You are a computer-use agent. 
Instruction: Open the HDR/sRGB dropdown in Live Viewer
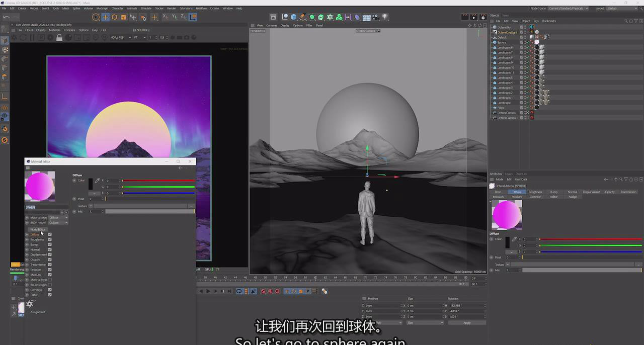click(x=121, y=37)
